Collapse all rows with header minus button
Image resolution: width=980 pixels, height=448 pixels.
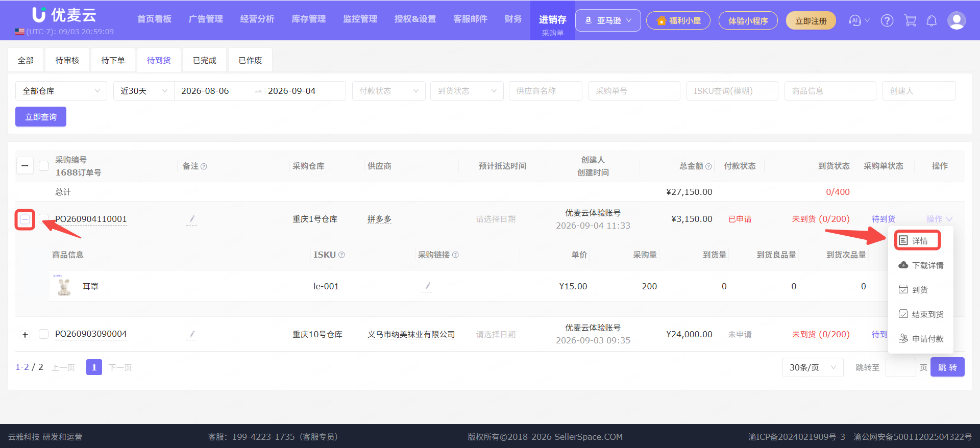(x=25, y=166)
